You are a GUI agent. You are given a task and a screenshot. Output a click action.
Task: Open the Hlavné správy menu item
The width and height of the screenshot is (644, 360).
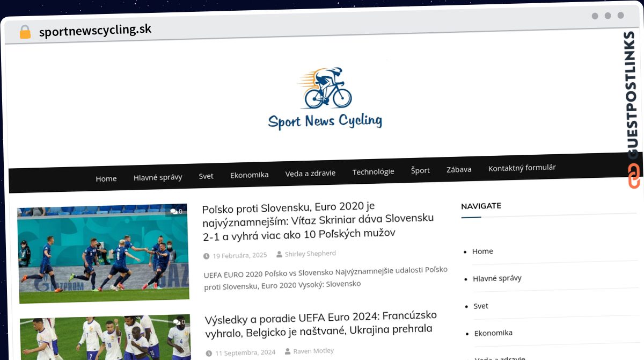[x=158, y=177]
